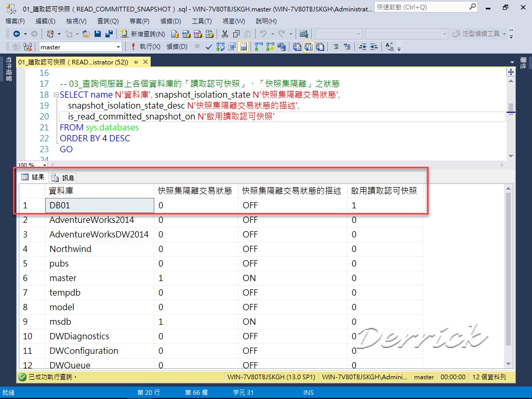
Task: Click the XMLA Query icon
Action: point(209,34)
